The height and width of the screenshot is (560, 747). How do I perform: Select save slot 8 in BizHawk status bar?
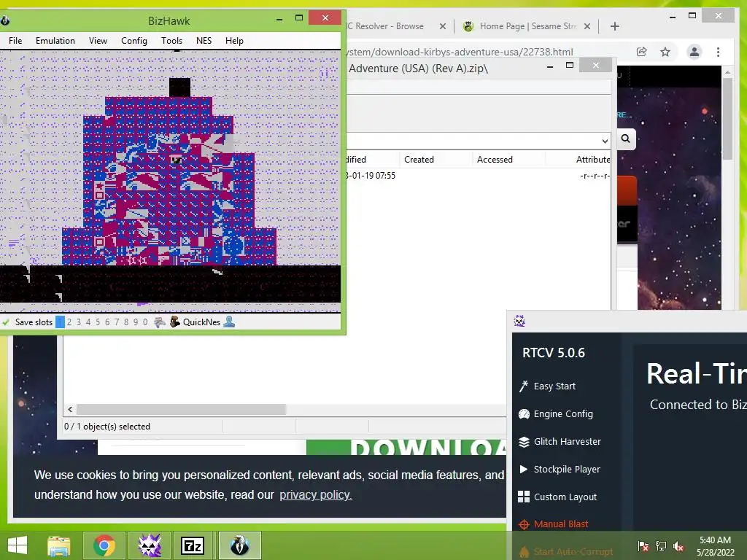point(126,322)
